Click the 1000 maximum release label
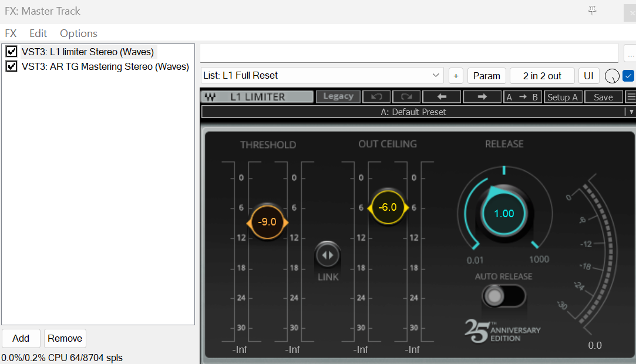 539,259
